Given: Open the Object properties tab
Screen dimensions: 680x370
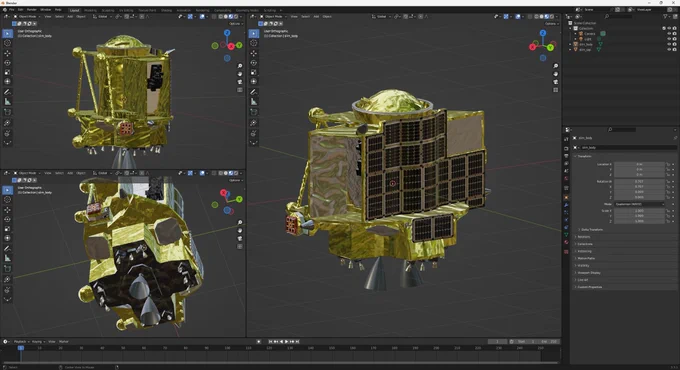Looking at the screenshot, I should (566, 197).
